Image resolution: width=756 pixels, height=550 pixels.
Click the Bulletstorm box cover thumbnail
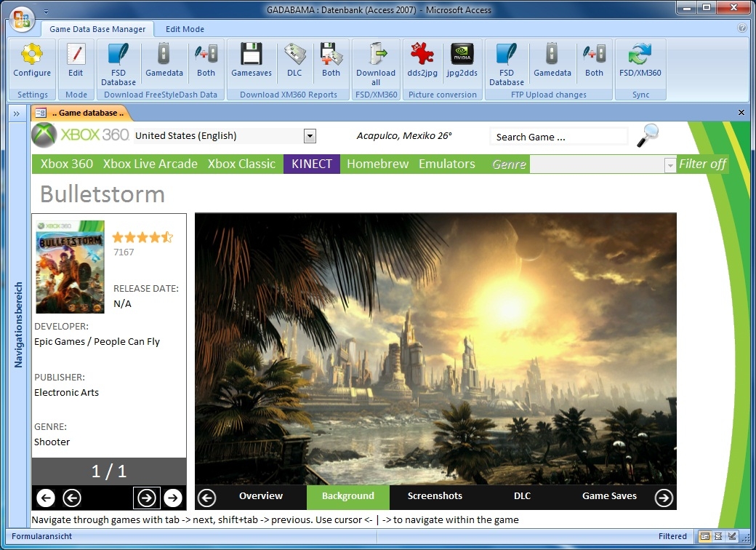[x=71, y=267]
